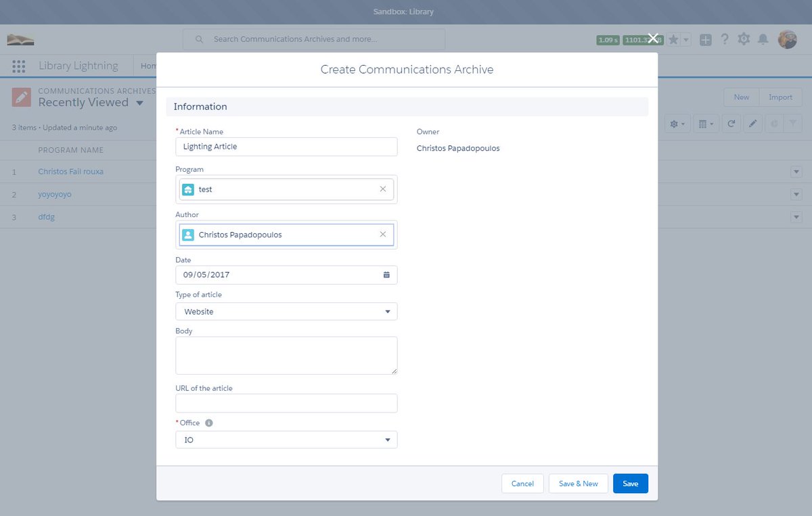This screenshot has width=812, height=516.
Task: Open the App Launcher grid icon
Action: 19,66
